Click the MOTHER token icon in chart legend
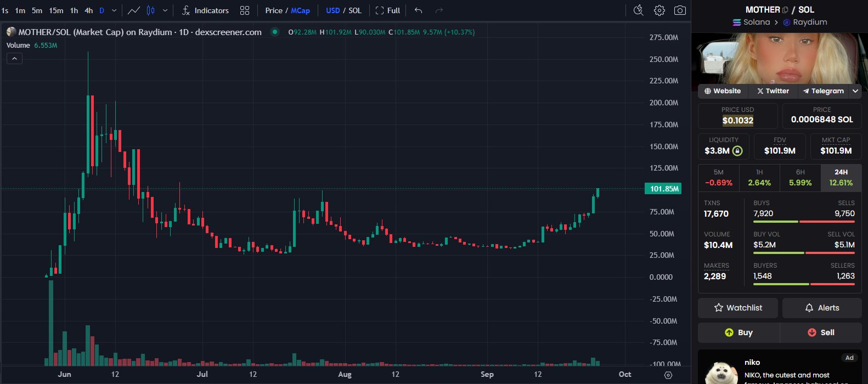 pos(11,32)
